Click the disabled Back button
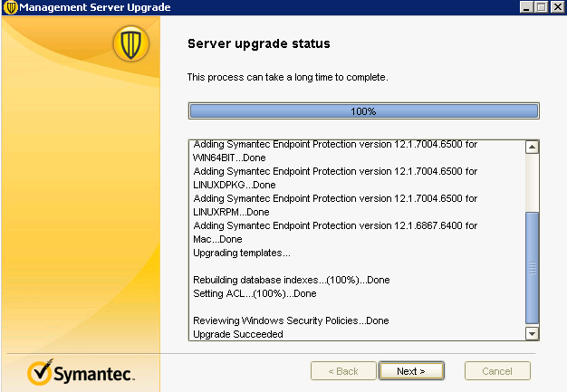The width and height of the screenshot is (567, 392). point(343,371)
